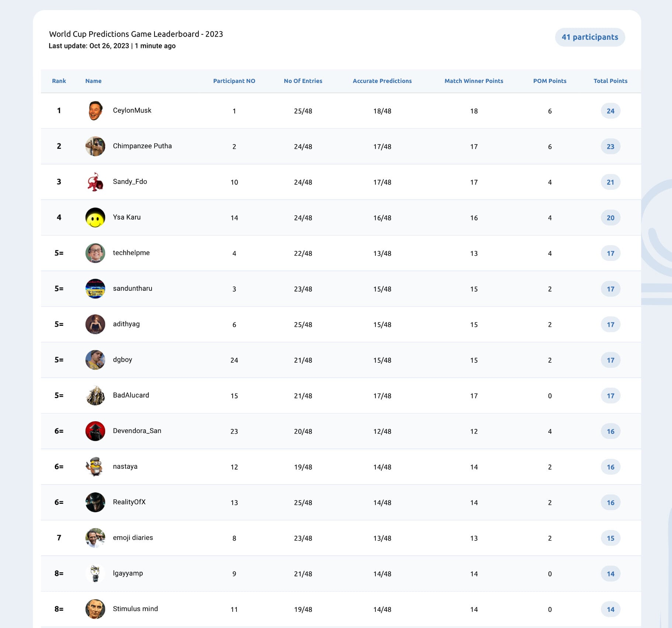Click the Accurate Predictions column header

pos(382,81)
